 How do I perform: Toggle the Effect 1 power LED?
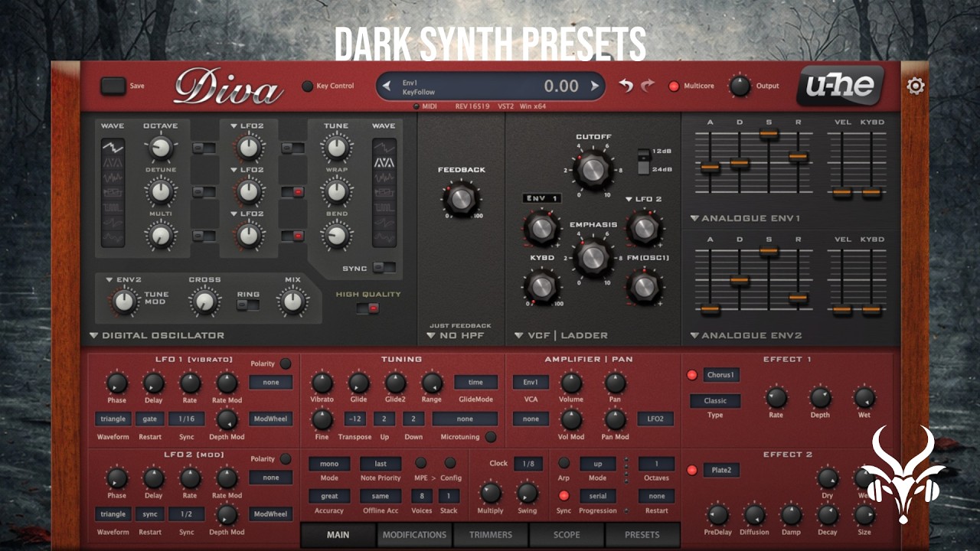[692, 375]
